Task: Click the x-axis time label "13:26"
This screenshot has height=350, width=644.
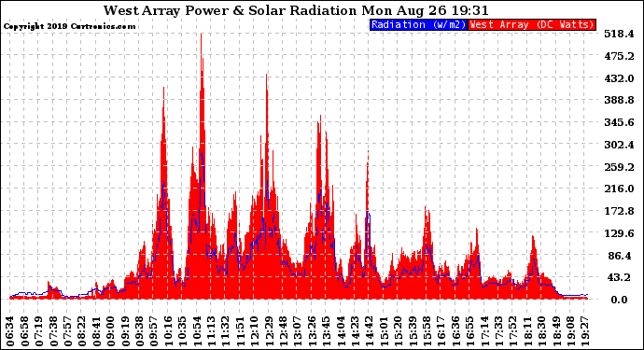Action: [x=313, y=331]
